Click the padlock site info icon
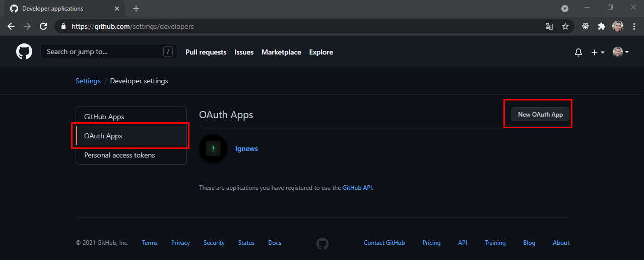 (x=63, y=26)
